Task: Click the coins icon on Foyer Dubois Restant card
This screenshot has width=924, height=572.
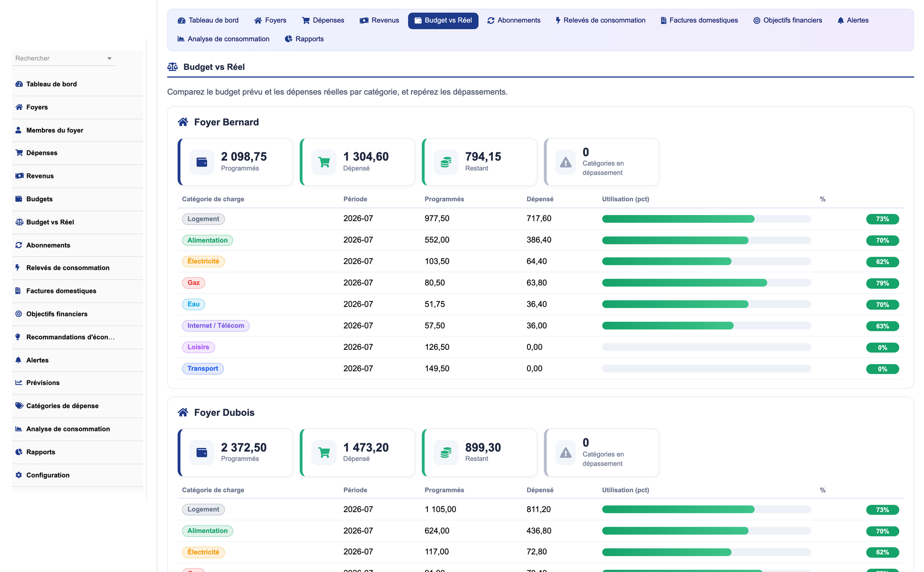Action: coord(446,453)
